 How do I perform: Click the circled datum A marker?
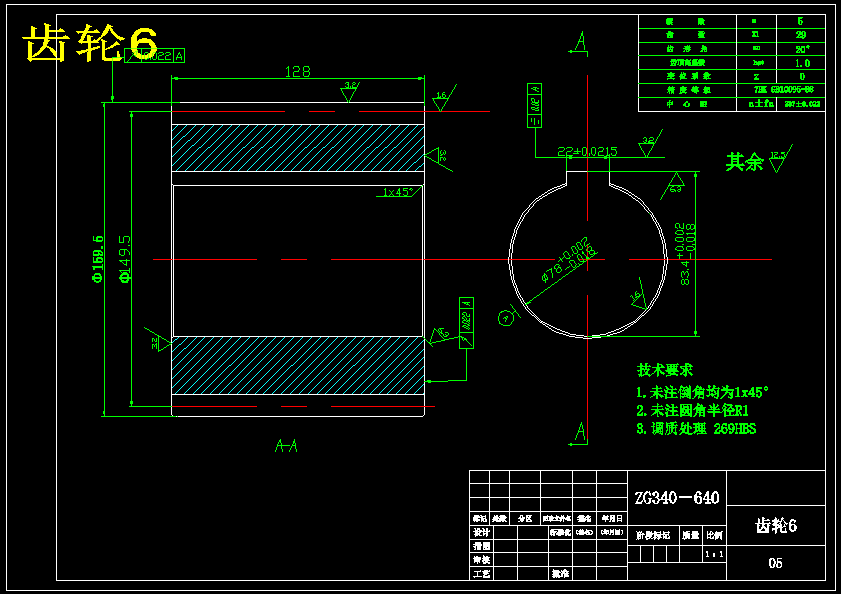point(505,318)
